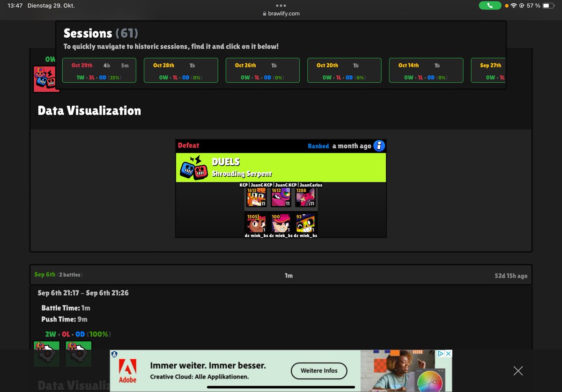Click the Adobe logo in the ad

click(127, 371)
